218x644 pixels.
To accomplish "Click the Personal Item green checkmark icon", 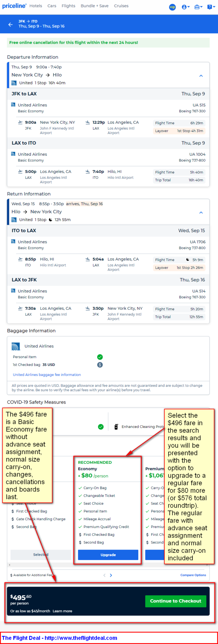I will (x=100, y=357).
